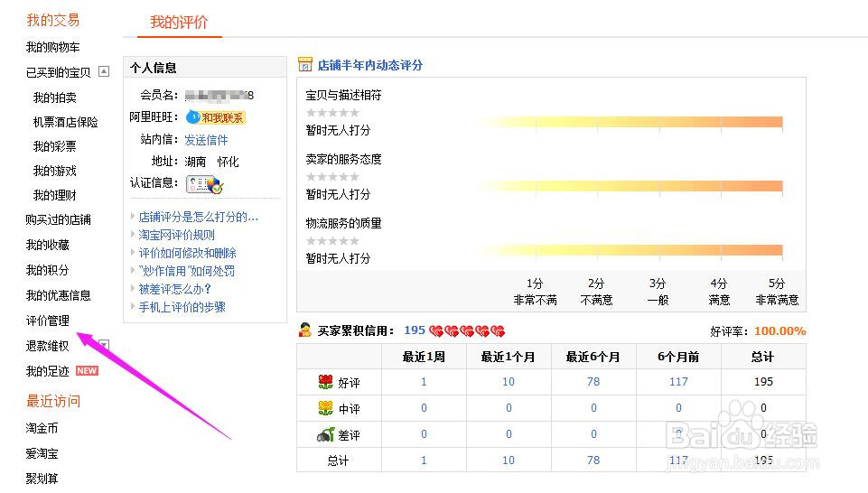Collapse the 已买到的宝贝 submenu arrow

104,71
